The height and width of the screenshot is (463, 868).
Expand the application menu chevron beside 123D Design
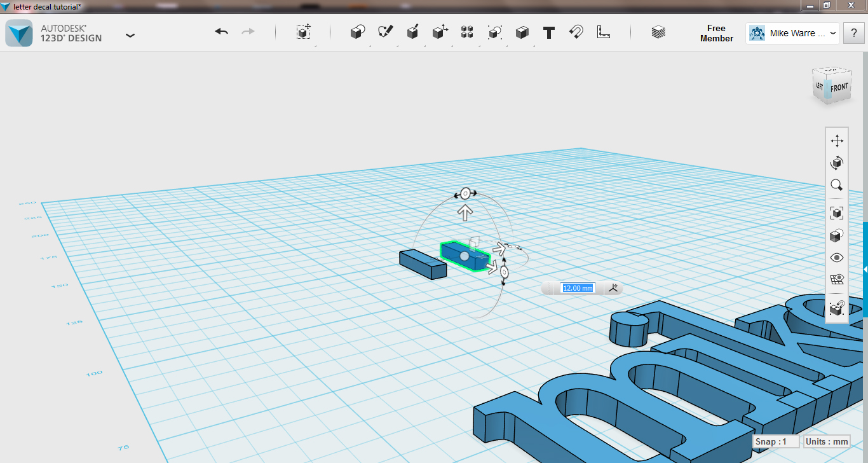[x=130, y=35]
